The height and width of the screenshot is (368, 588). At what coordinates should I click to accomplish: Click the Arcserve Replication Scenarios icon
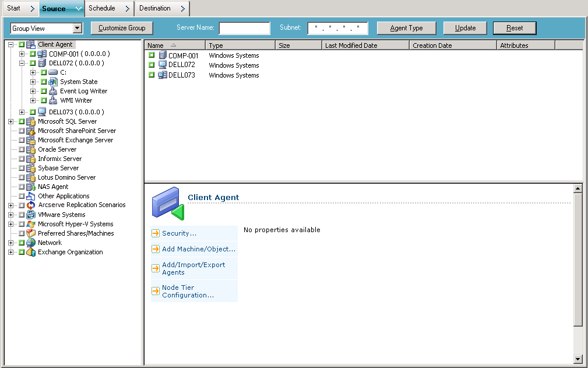tap(31, 205)
